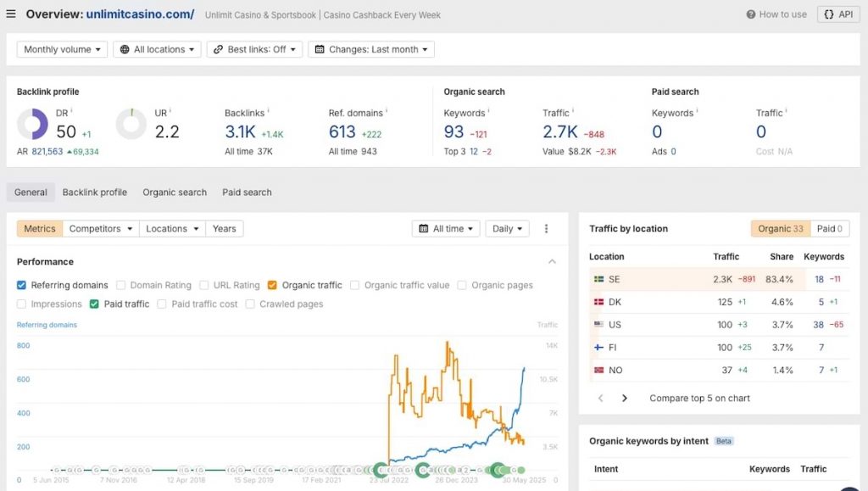Select the General tab
This screenshot has width=868, height=491.
[31, 192]
